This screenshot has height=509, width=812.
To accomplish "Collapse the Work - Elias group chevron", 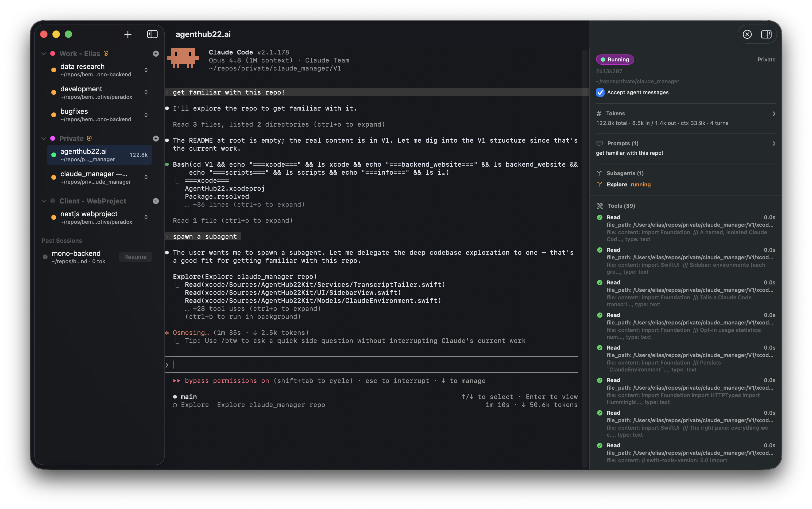I will coord(44,53).
